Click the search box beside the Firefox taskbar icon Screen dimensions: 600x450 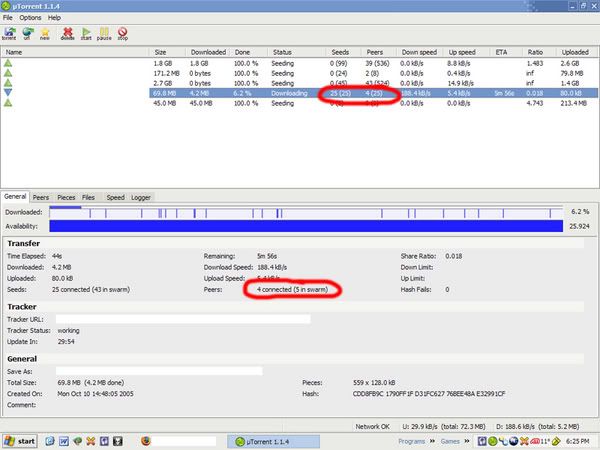[185, 441]
